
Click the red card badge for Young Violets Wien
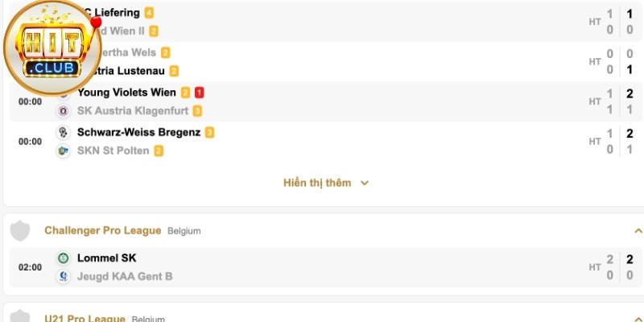[x=199, y=93]
